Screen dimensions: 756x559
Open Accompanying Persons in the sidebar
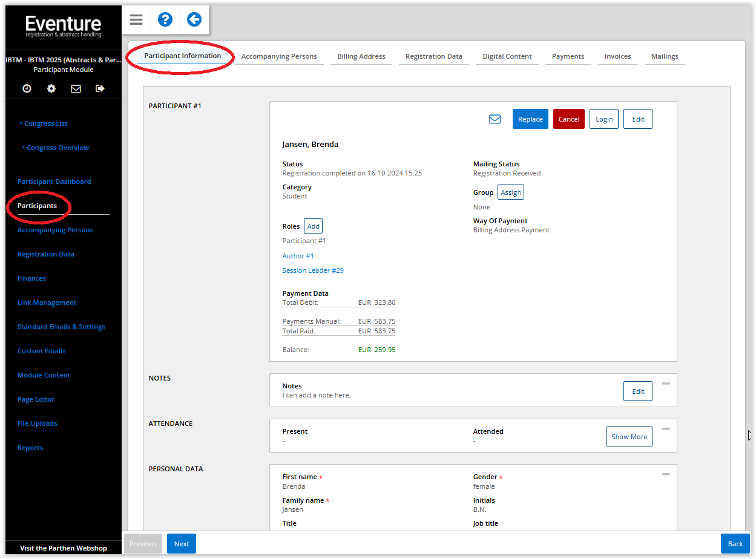56,230
